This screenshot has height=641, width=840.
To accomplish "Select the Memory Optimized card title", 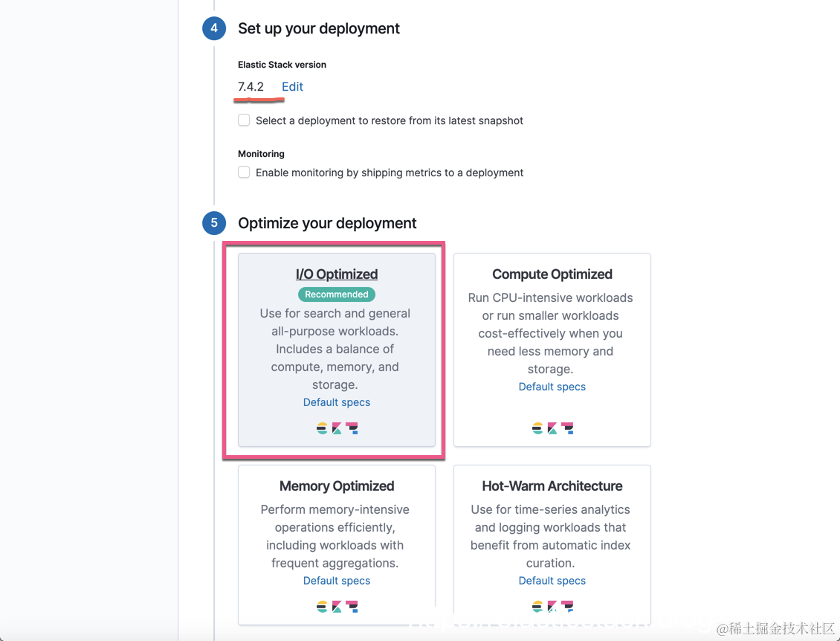I will pos(337,486).
